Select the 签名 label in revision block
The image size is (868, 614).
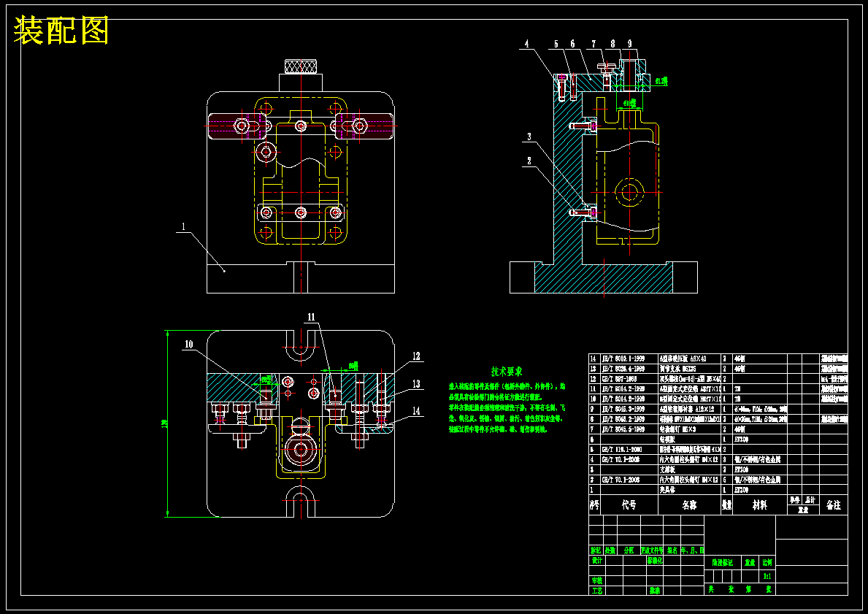(x=672, y=550)
